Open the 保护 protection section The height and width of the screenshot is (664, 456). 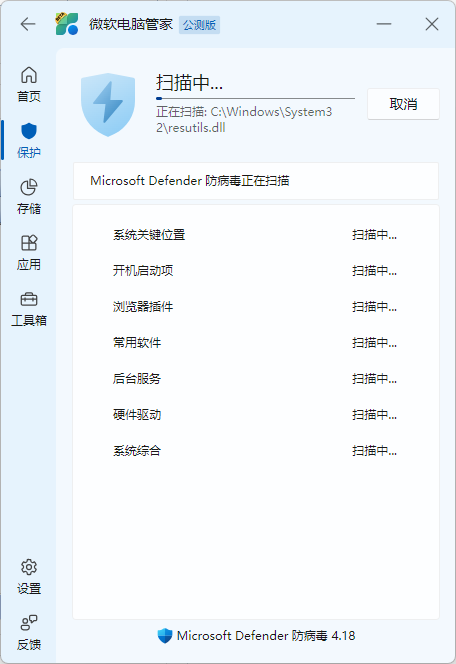[x=29, y=141]
